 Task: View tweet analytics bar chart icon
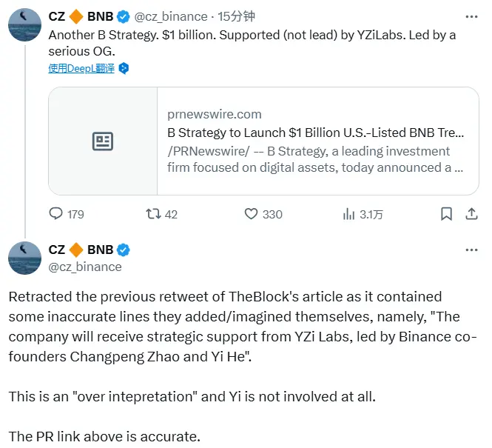click(x=349, y=214)
